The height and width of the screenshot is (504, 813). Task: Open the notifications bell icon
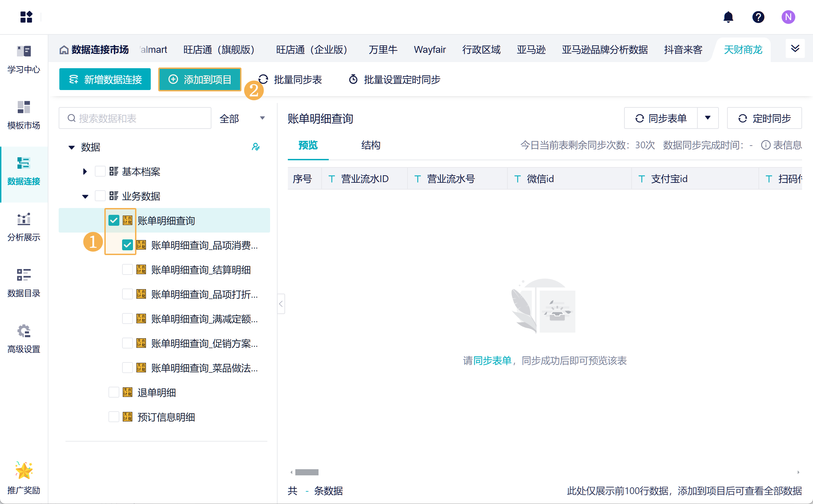click(728, 17)
